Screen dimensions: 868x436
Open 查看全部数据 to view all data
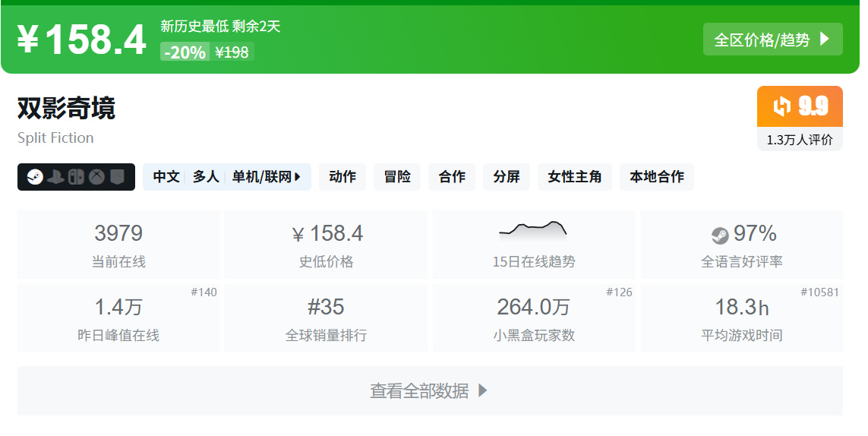pos(430,390)
